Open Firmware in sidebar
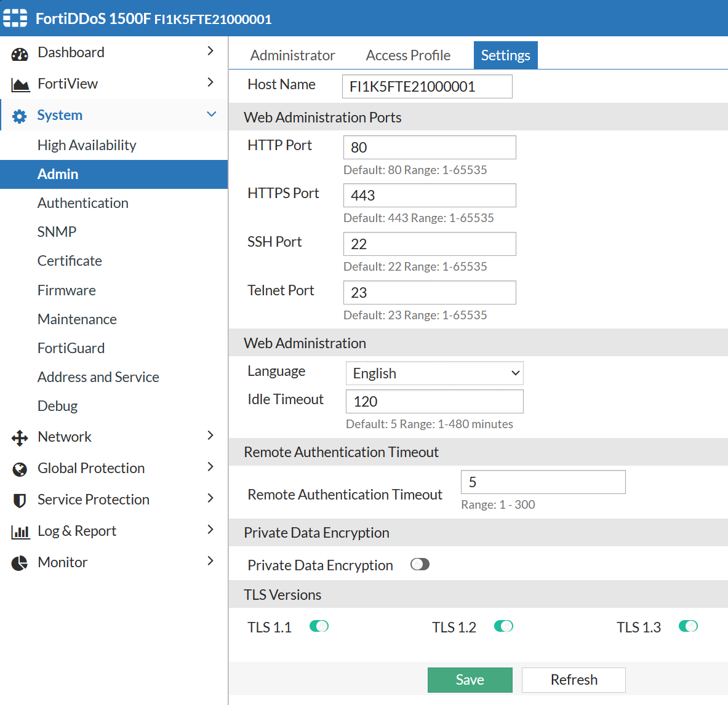 (66, 290)
